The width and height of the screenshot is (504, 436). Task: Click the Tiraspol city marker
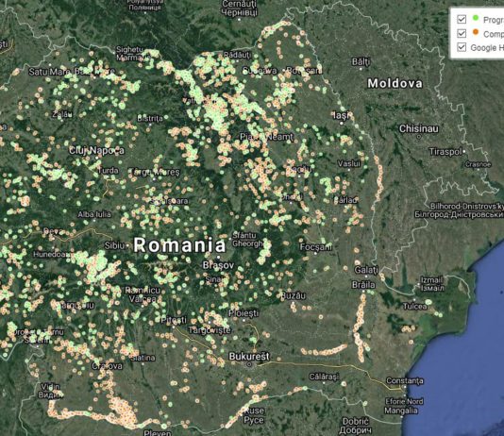point(464,151)
